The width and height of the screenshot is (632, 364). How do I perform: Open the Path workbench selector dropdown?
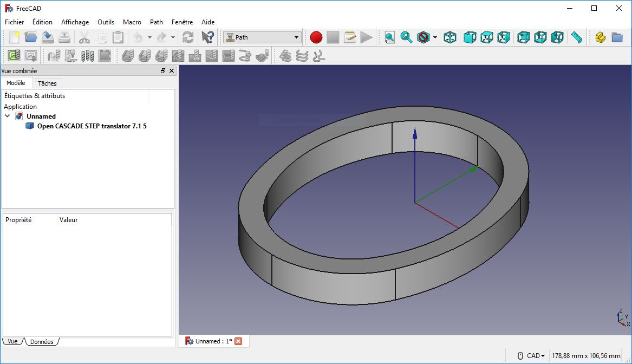tap(263, 37)
